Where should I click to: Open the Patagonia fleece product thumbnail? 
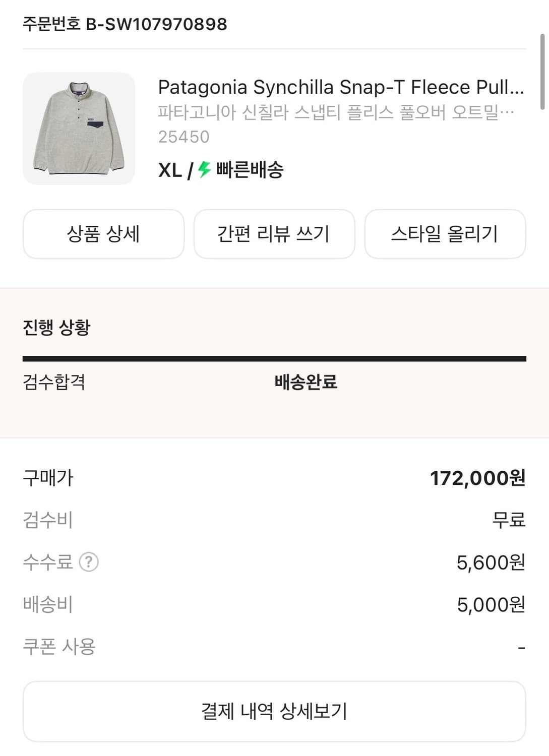[79, 129]
